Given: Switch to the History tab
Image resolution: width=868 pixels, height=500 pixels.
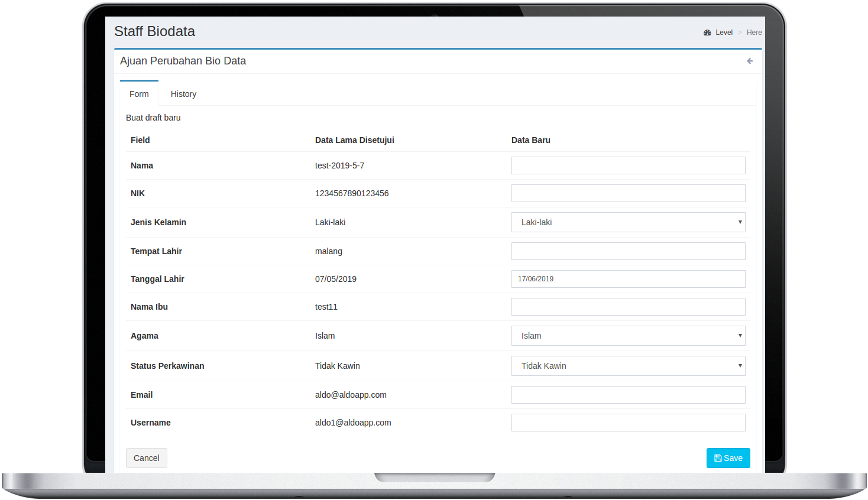Looking at the screenshot, I should 183,94.
